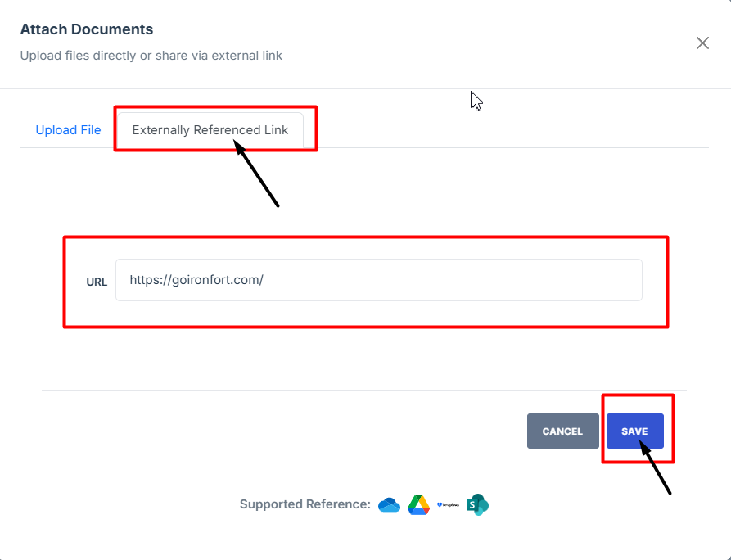This screenshot has height=560, width=731.
Task: Close the Attach Documents dialog
Action: (702, 43)
